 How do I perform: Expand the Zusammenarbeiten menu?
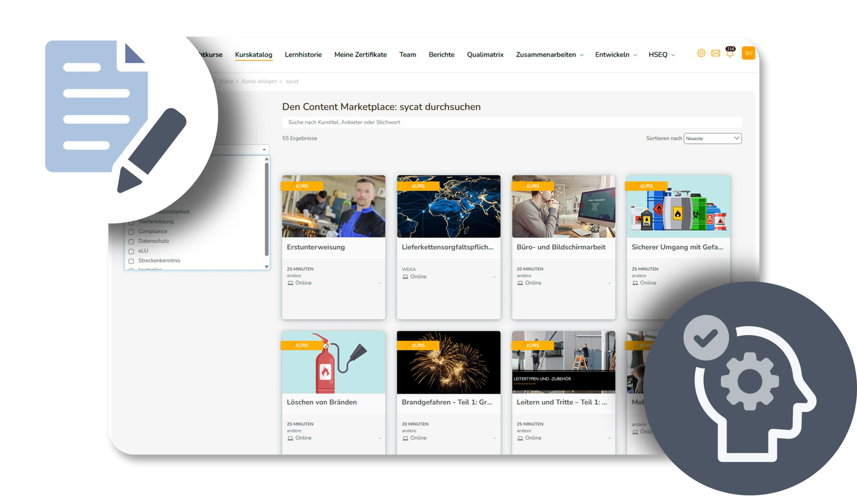[549, 55]
